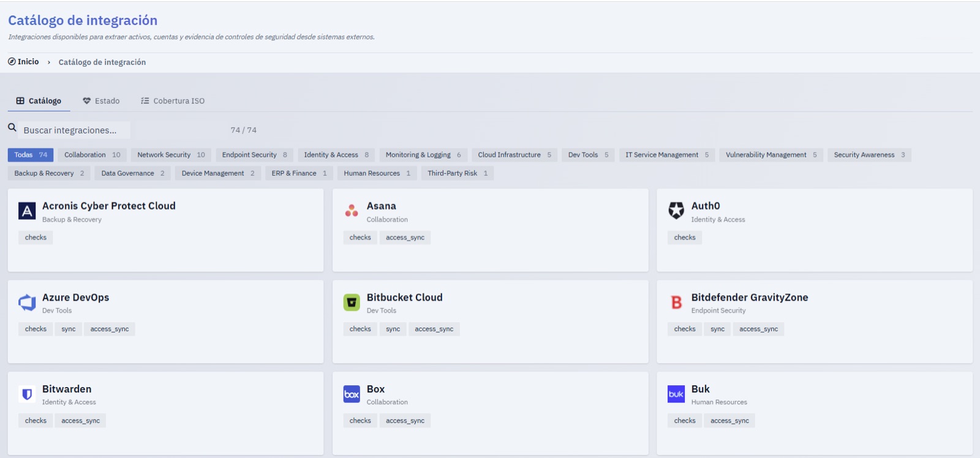Filter by Third-Party Risk category
The image size is (980, 458).
458,173
